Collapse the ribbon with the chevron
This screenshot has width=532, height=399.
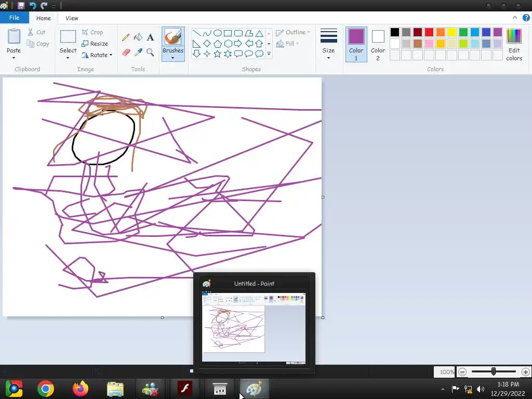515,18
